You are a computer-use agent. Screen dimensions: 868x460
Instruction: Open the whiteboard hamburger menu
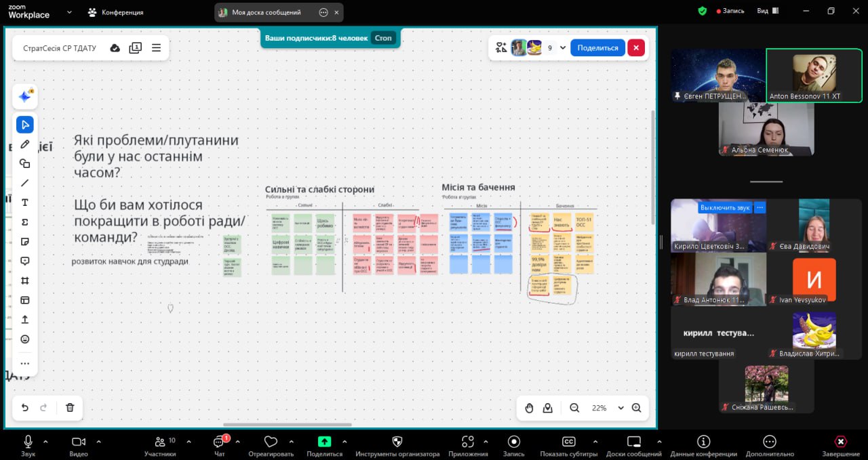pyautogui.click(x=156, y=48)
